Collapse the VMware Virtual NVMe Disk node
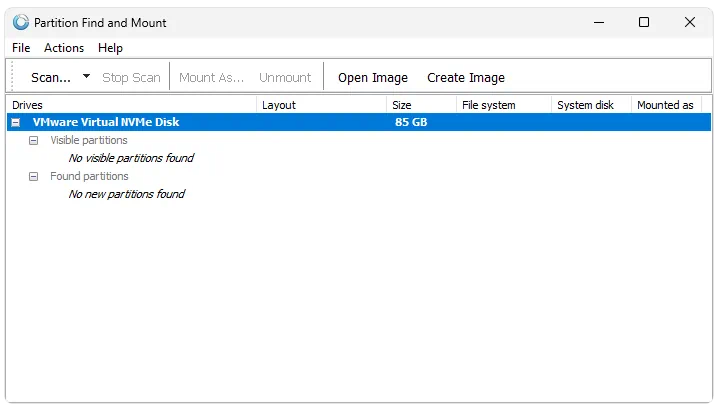This screenshot has width=719, height=409. pos(16,122)
